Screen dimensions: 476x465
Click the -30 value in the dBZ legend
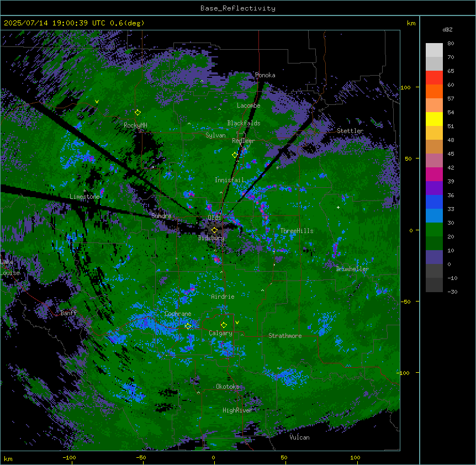point(452,292)
